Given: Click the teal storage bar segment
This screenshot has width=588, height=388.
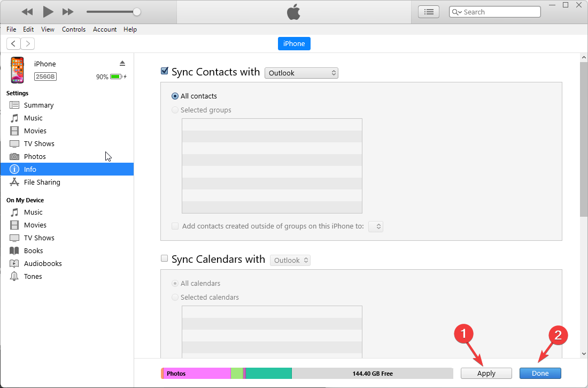Looking at the screenshot, I should pos(268,374).
